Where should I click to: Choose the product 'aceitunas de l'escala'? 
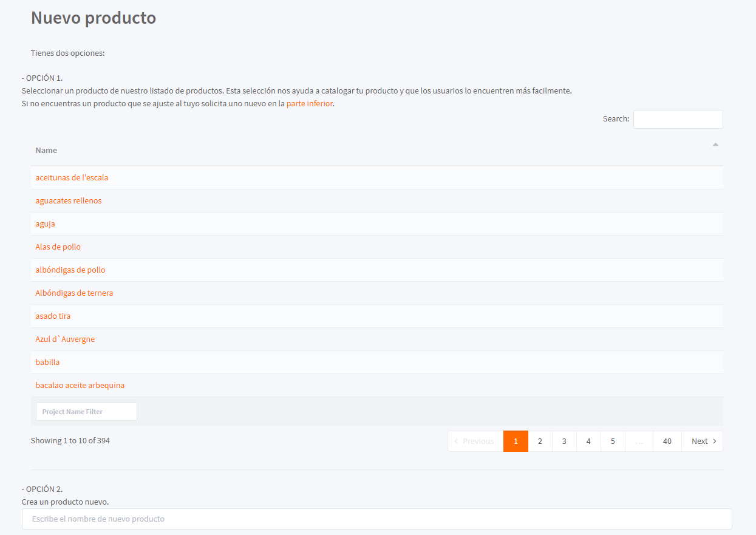point(72,178)
